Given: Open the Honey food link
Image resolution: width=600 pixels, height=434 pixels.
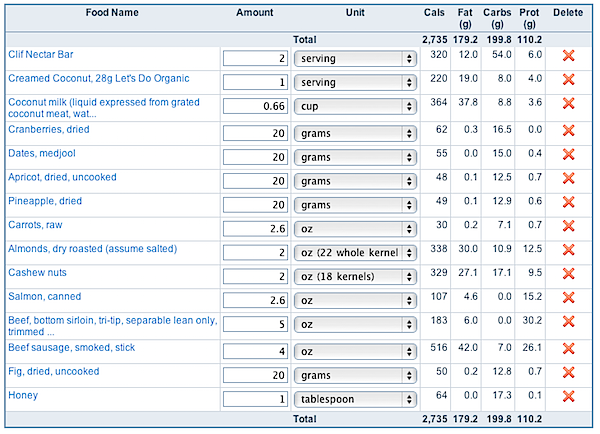Looking at the screenshot, I should pos(23,395).
